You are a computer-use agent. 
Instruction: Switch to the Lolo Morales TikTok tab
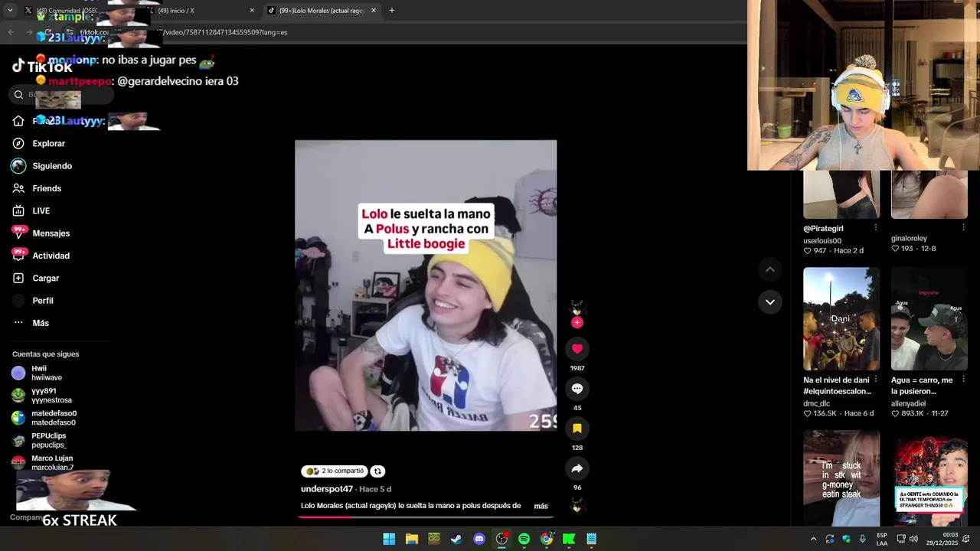coord(322,11)
